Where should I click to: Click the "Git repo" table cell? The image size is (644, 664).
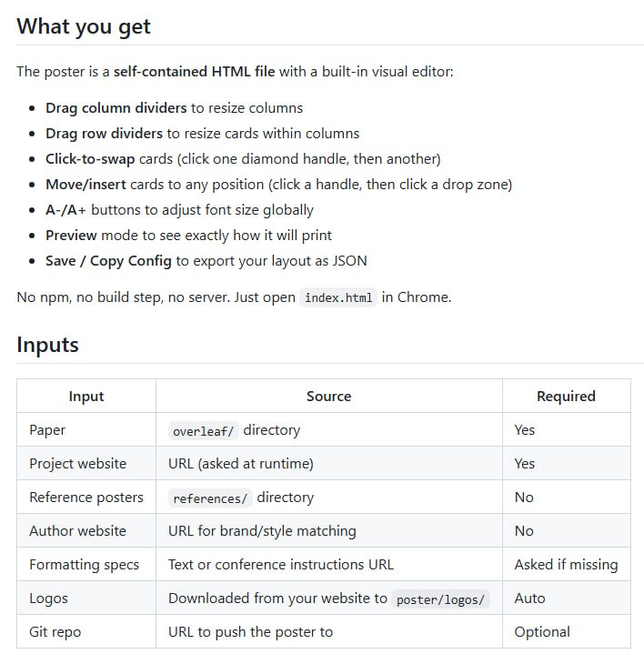coord(55,632)
